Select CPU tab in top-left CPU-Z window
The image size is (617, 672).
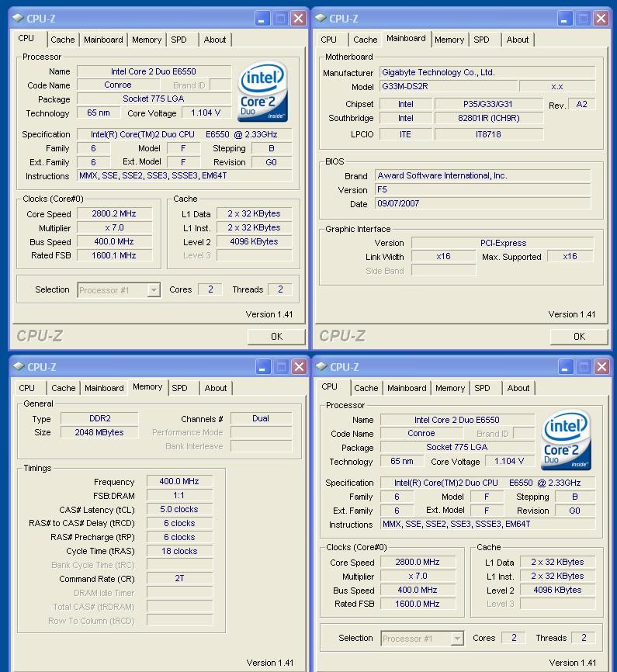coord(26,39)
